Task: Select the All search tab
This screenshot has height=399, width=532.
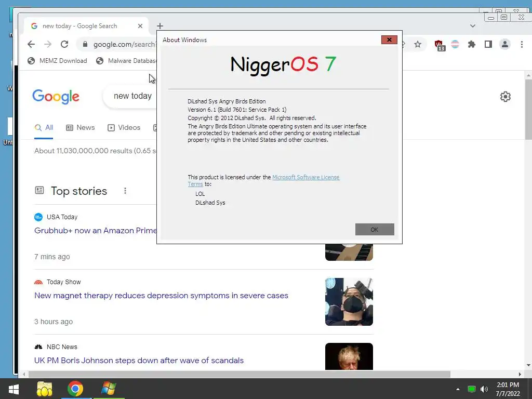Action: (x=44, y=128)
